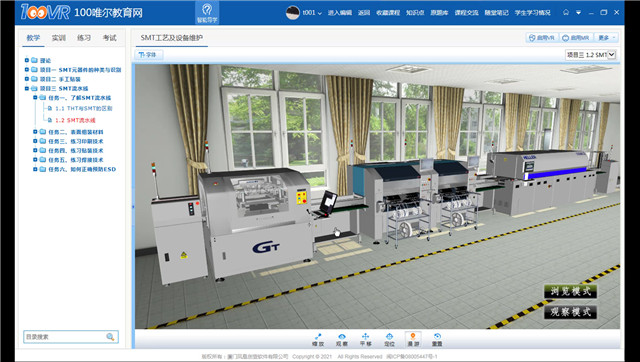
Task: Open the 智能导学 help guide icon
Action: 207,13
